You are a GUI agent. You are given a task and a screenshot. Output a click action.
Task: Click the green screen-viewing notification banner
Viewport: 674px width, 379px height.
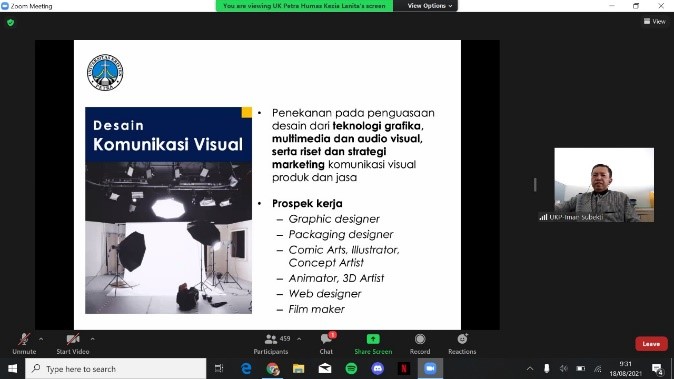coord(304,6)
